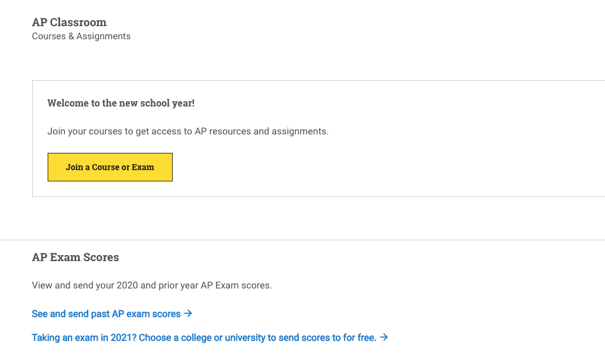
Task: Click "AP resources and assignments" phrase
Action: click(261, 131)
